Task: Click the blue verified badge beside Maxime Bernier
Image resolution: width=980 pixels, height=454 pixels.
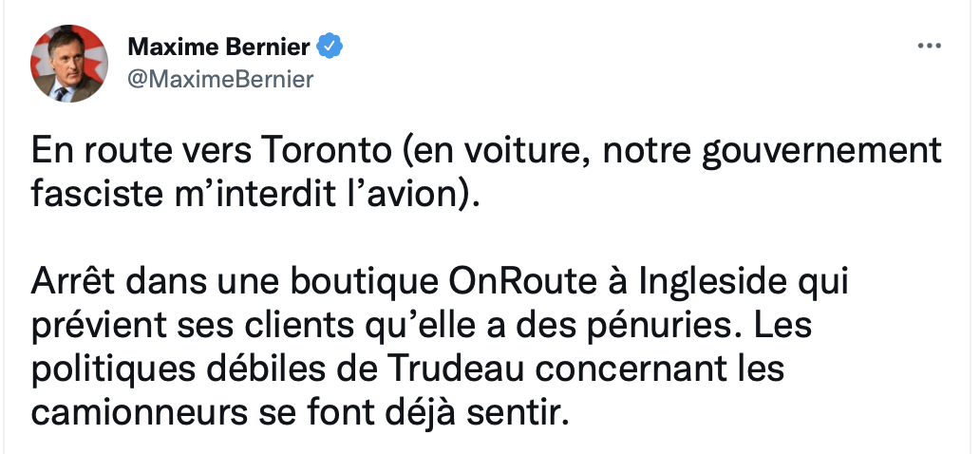Action: click(x=330, y=47)
